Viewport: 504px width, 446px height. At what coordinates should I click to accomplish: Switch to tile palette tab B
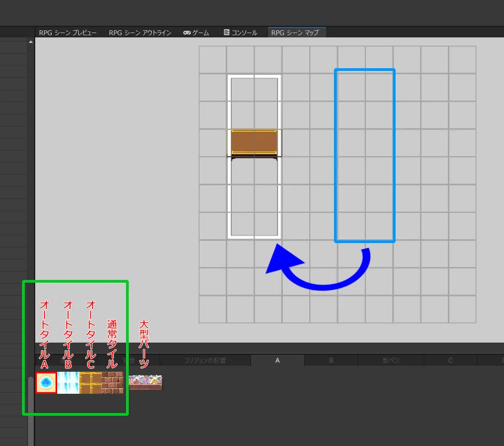coord(331,361)
